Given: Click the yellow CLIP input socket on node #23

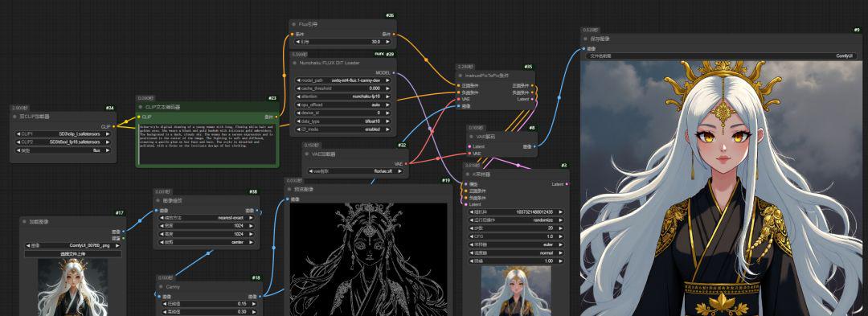Looking at the screenshot, I should (138, 117).
